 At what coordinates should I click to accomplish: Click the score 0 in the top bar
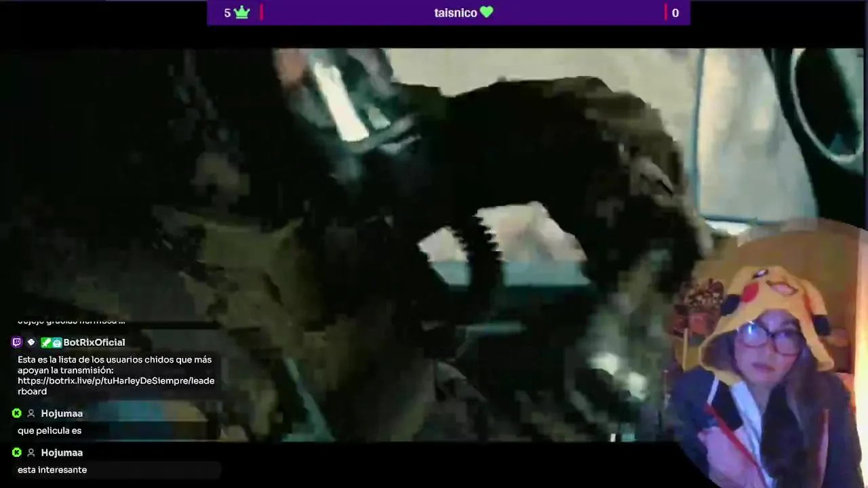675,13
